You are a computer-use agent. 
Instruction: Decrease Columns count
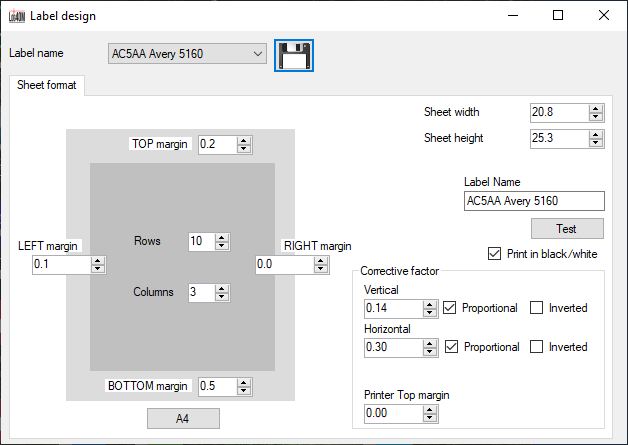click(x=221, y=297)
